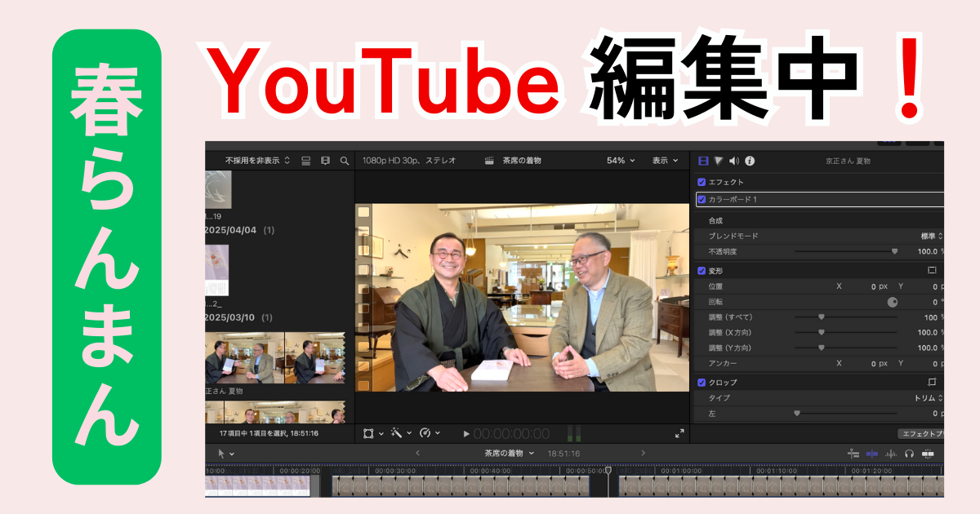Open 不採用を非表示 filter menu
980x514 pixels.
pyautogui.click(x=257, y=161)
